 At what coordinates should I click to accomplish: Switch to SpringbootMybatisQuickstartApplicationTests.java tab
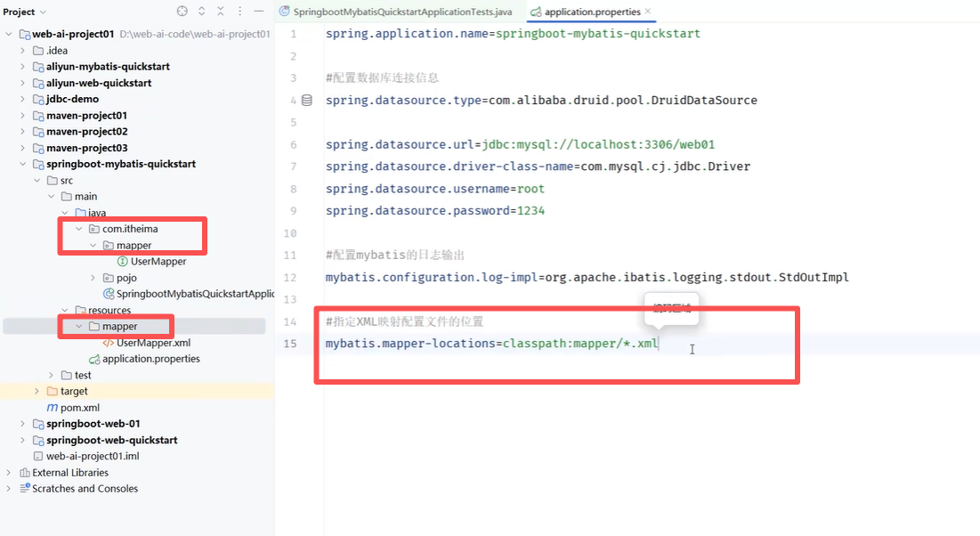click(x=395, y=12)
